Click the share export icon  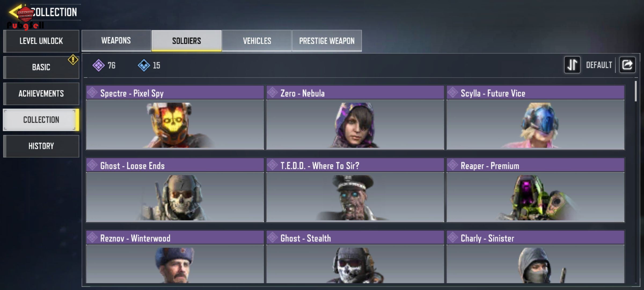pos(627,65)
